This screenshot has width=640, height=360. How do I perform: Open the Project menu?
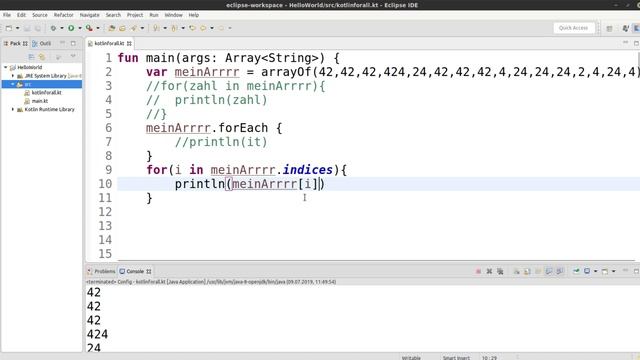(135, 15)
